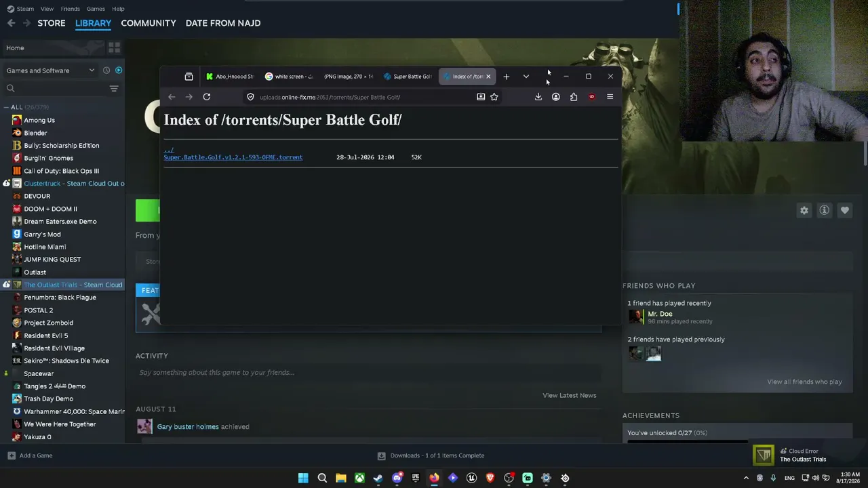This screenshot has height=488, width=868.
Task: Open the ENG language switcher
Action: [x=789, y=478]
